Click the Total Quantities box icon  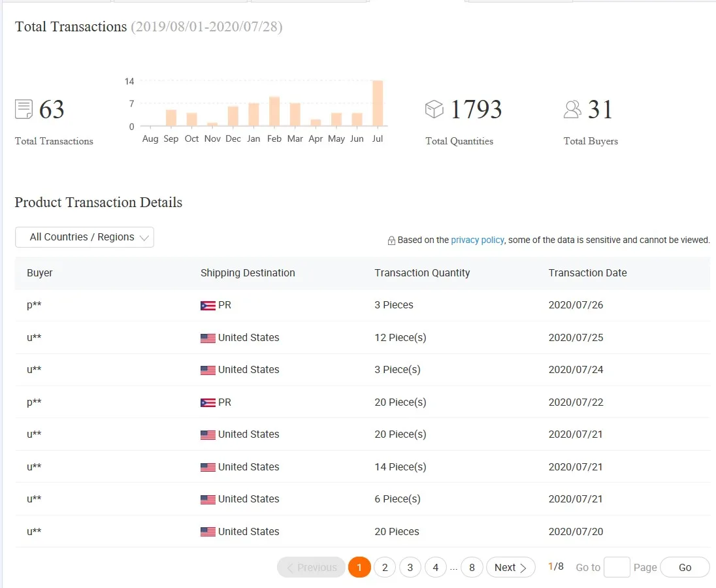pyautogui.click(x=434, y=109)
